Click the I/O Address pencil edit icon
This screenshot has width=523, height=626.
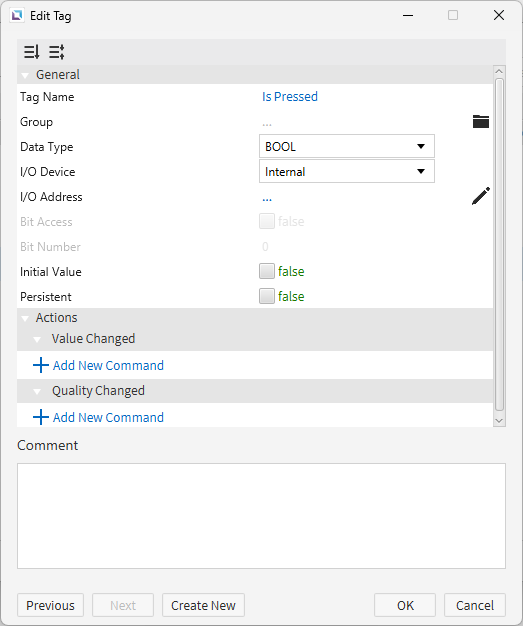[x=481, y=196]
